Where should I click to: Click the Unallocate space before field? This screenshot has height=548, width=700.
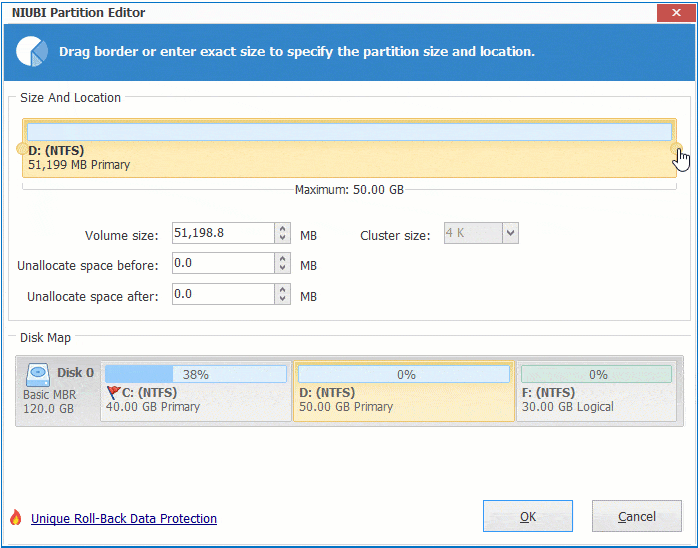coord(222,264)
